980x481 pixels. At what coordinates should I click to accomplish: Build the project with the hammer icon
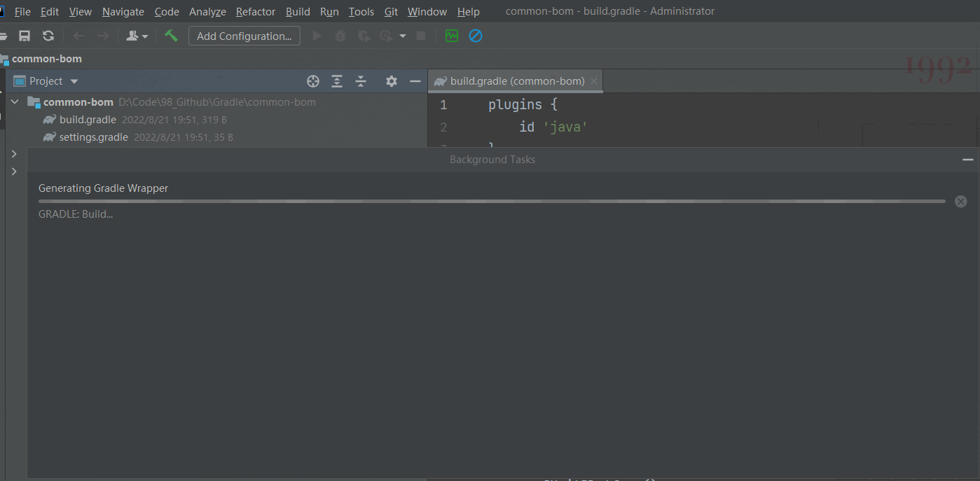coord(171,36)
